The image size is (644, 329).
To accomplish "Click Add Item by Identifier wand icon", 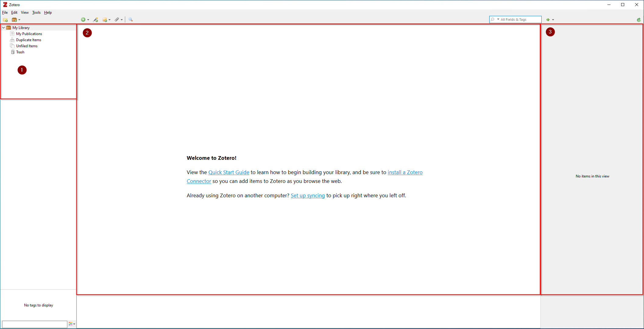I will (x=96, y=20).
